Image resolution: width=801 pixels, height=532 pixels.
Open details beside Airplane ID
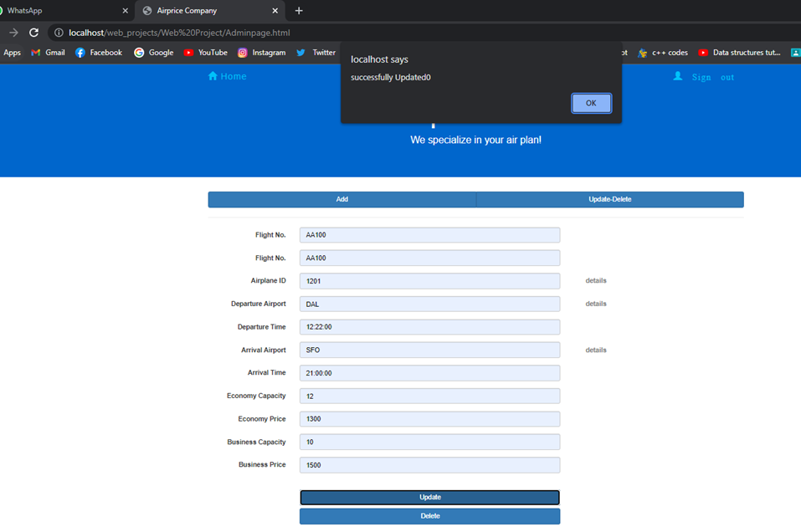coord(595,280)
